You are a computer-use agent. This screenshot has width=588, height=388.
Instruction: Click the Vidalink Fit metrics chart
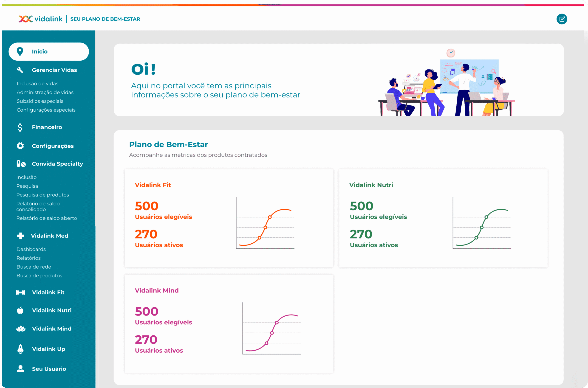click(x=265, y=223)
